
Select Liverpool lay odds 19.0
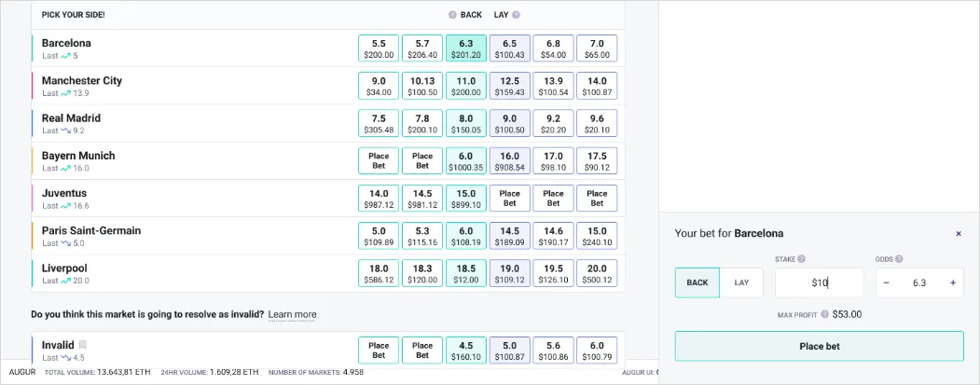[509, 273]
